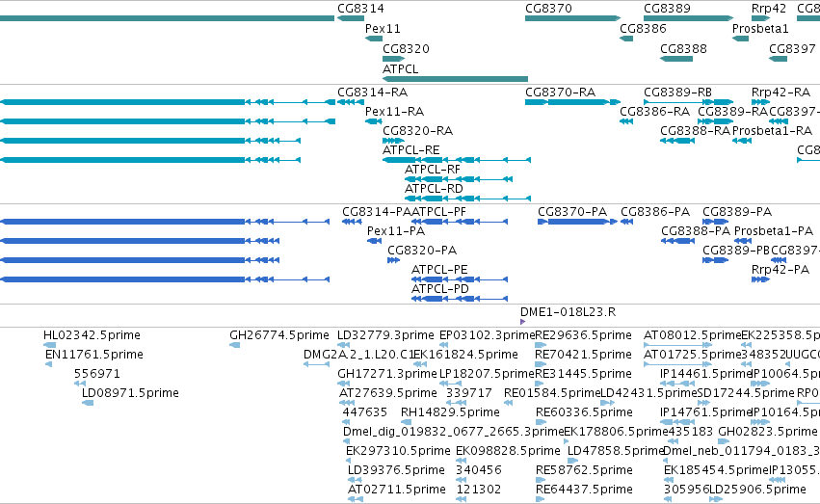The height and width of the screenshot is (504, 820).
Task: Click EST GH26774.5prime
Action: (x=278, y=335)
